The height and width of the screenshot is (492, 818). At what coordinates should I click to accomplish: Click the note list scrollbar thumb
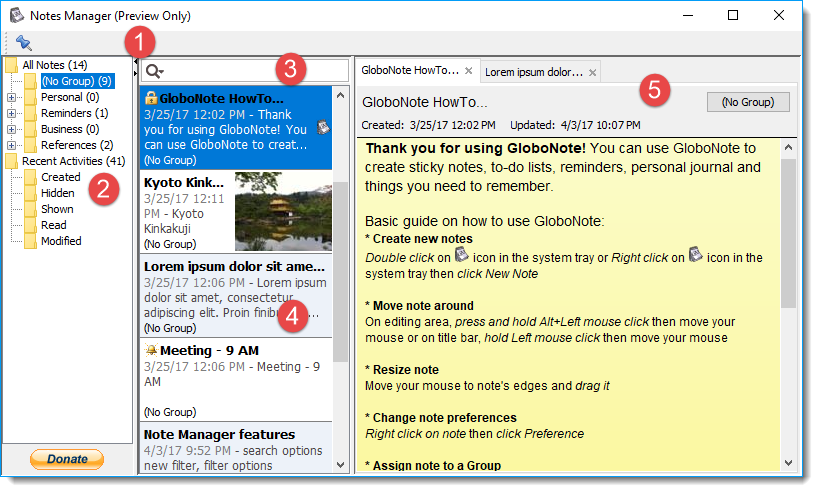[x=340, y=271]
